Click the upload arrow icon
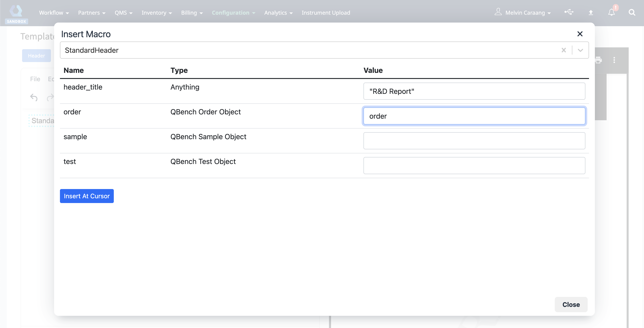The height and width of the screenshot is (328, 644). click(591, 12)
